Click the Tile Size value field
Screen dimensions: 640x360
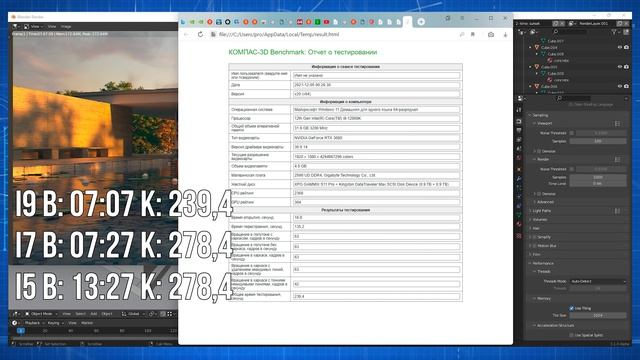598,316
